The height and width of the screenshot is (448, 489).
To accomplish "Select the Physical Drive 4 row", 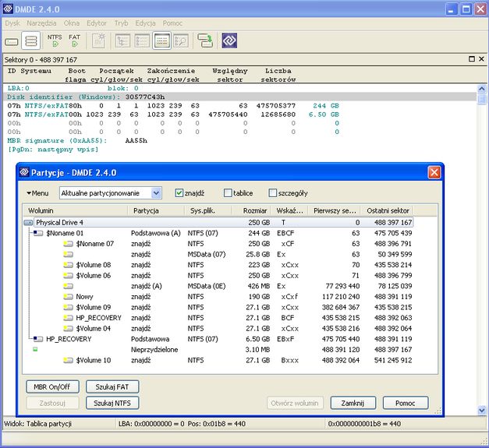I will click(218, 223).
